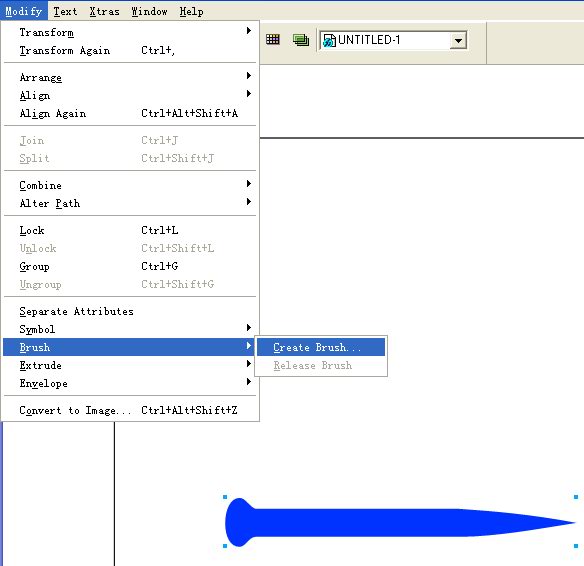Click the grid swatches toolbar icon
Screen dimensions: 584x566
pos(273,39)
